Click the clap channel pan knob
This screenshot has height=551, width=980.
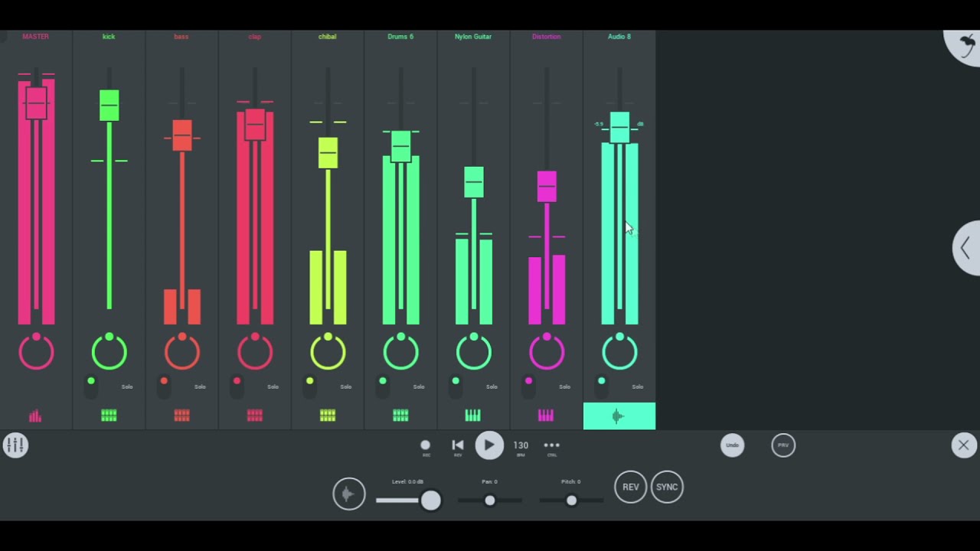[255, 352]
